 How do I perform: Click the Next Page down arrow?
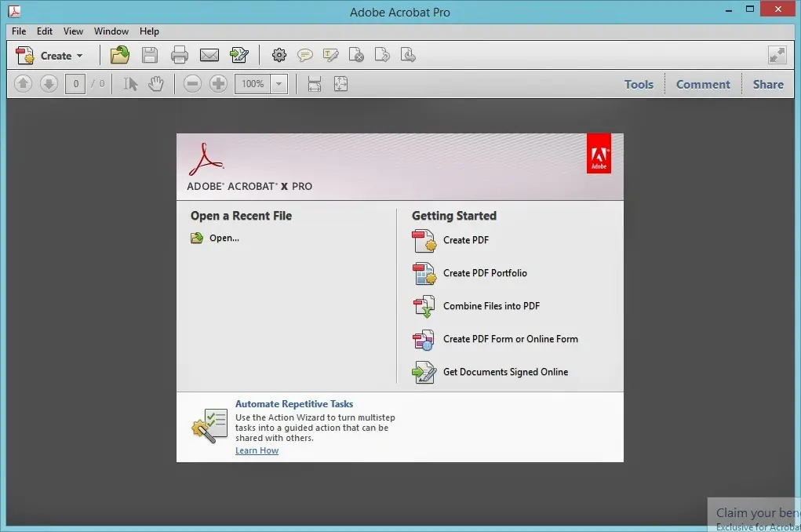pos(49,84)
